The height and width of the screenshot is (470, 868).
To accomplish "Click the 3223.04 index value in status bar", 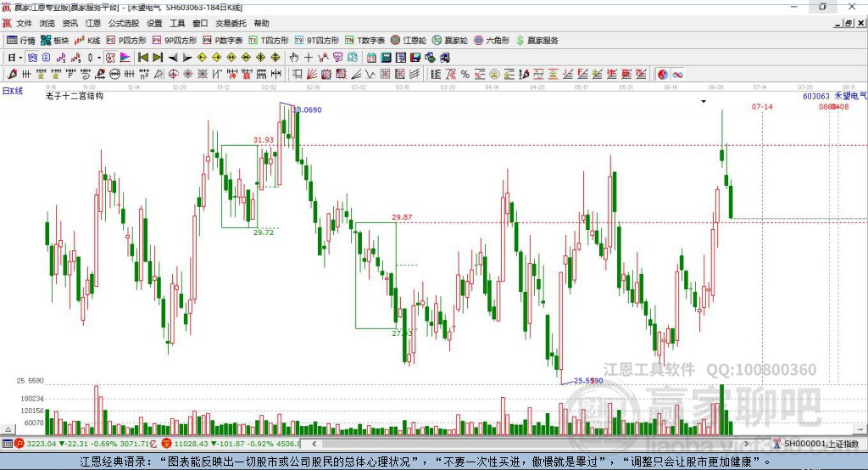I will coord(41,444).
